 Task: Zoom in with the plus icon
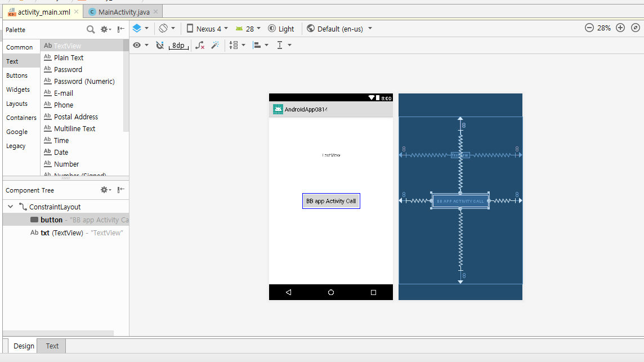coord(620,28)
